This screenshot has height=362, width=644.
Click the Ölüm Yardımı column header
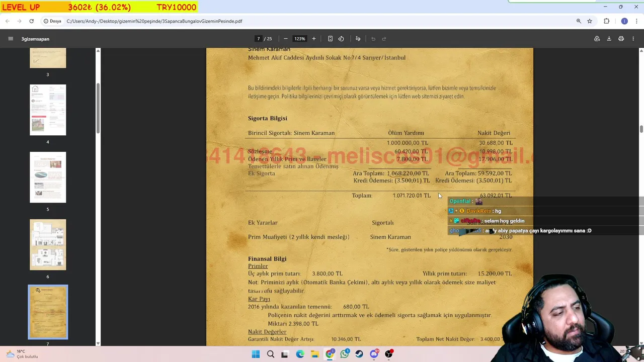406,133
